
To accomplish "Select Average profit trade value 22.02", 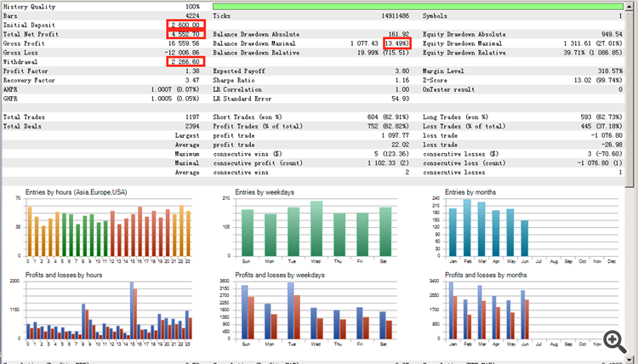I will pyautogui.click(x=401, y=145).
